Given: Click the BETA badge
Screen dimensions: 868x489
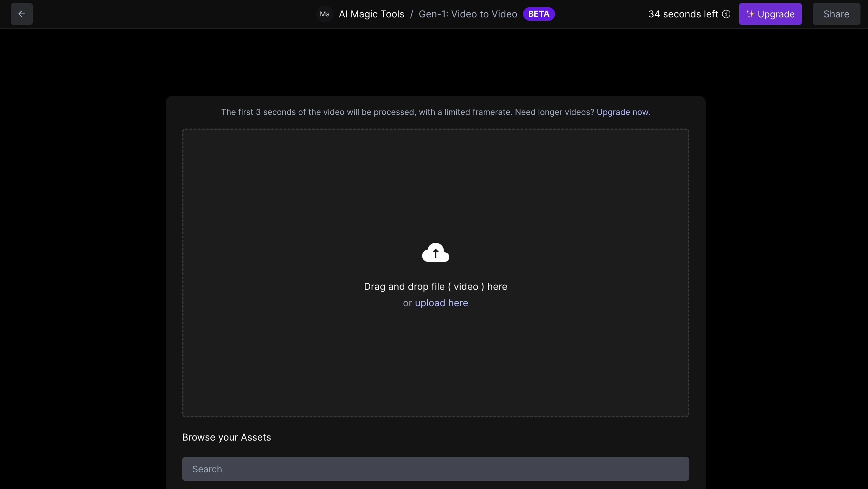Looking at the screenshot, I should [539, 14].
